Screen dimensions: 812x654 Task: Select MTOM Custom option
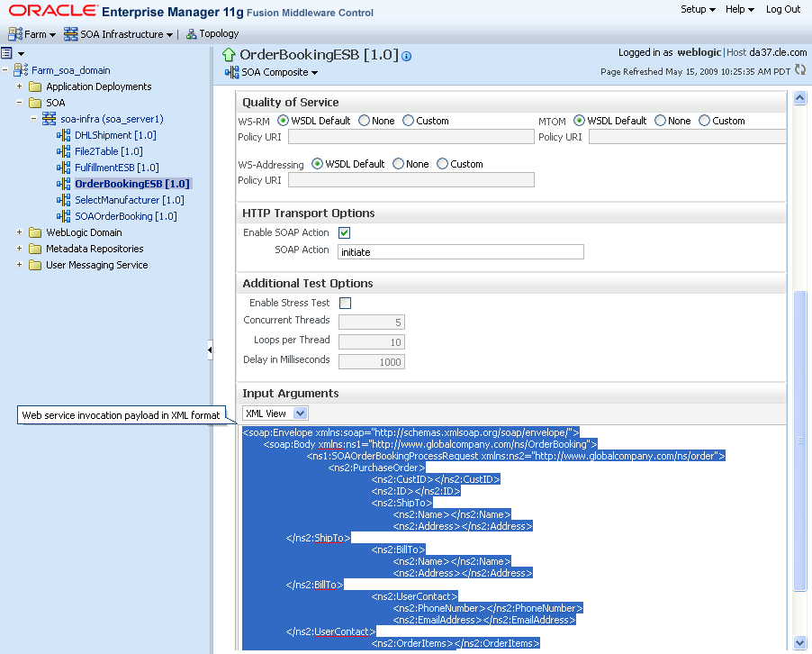[704, 120]
